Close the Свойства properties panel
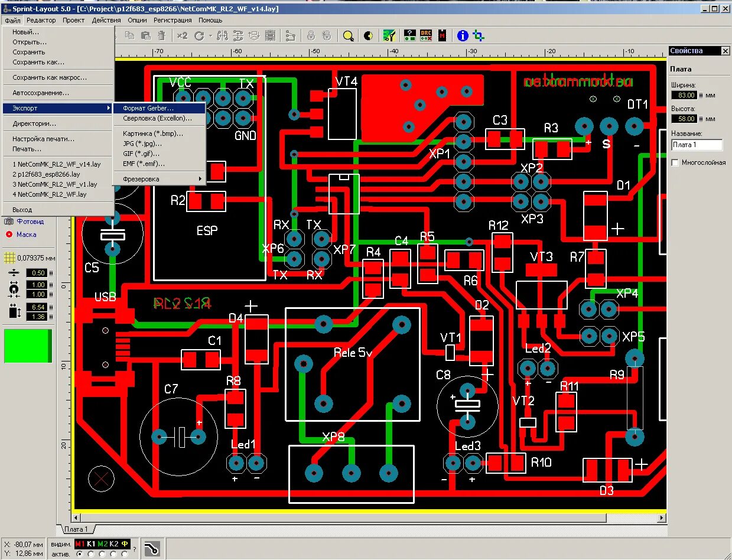Image resolution: width=732 pixels, height=560 pixels. [x=726, y=51]
